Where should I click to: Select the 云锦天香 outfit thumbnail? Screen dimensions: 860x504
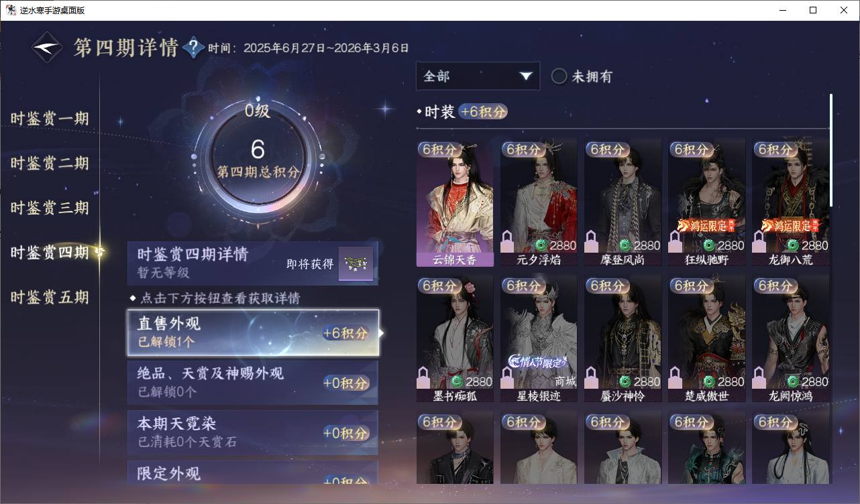(455, 203)
